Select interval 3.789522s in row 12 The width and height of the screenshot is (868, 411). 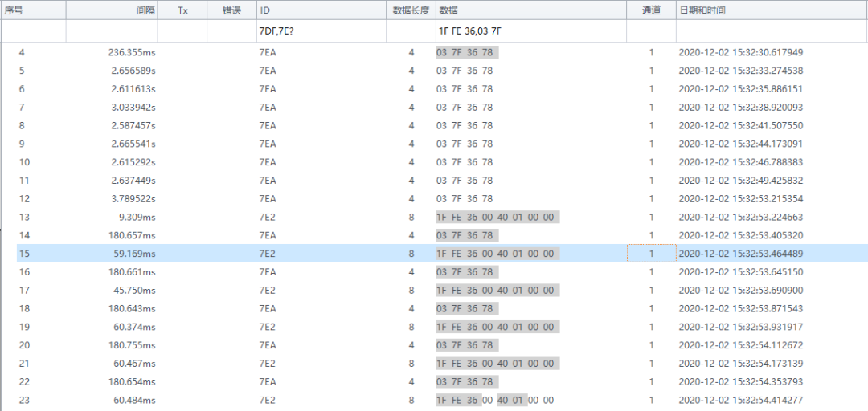tap(132, 198)
